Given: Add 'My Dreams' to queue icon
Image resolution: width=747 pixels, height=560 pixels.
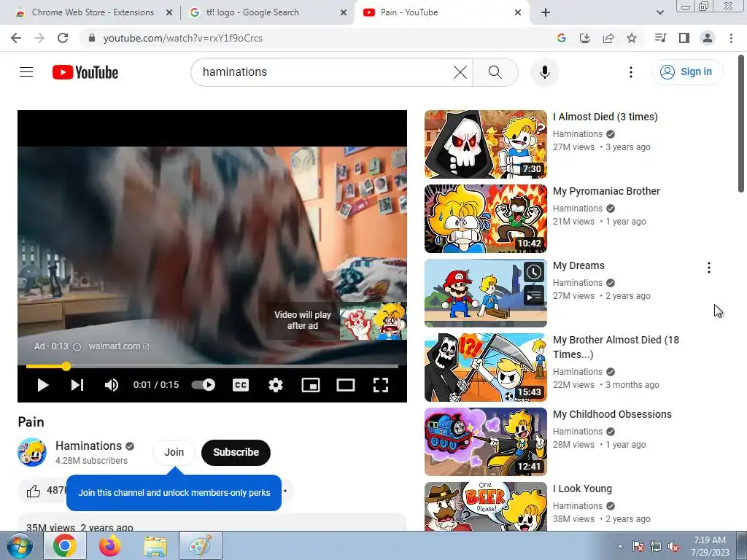Looking at the screenshot, I should click(x=533, y=296).
